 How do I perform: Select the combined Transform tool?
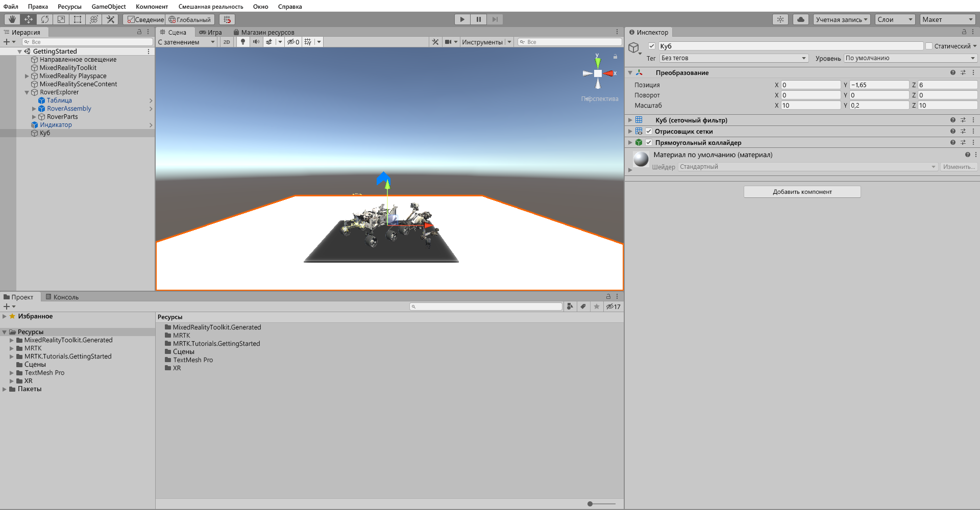94,19
